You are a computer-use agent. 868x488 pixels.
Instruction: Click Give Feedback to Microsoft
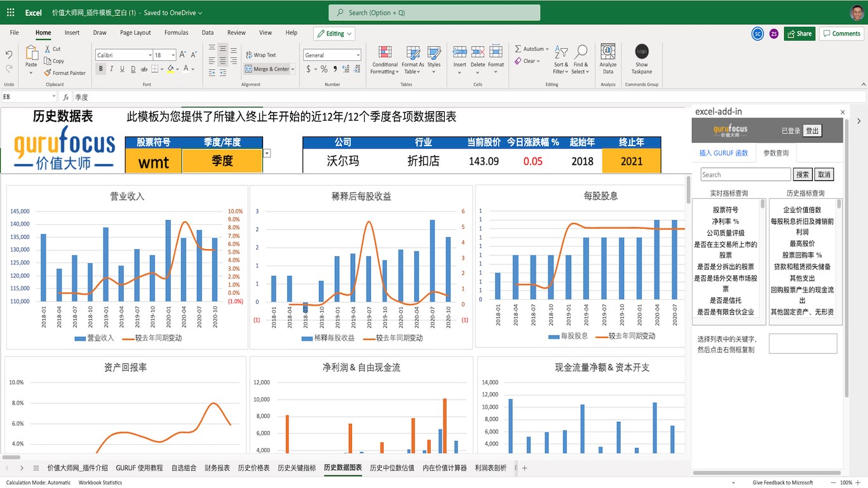click(x=783, y=483)
